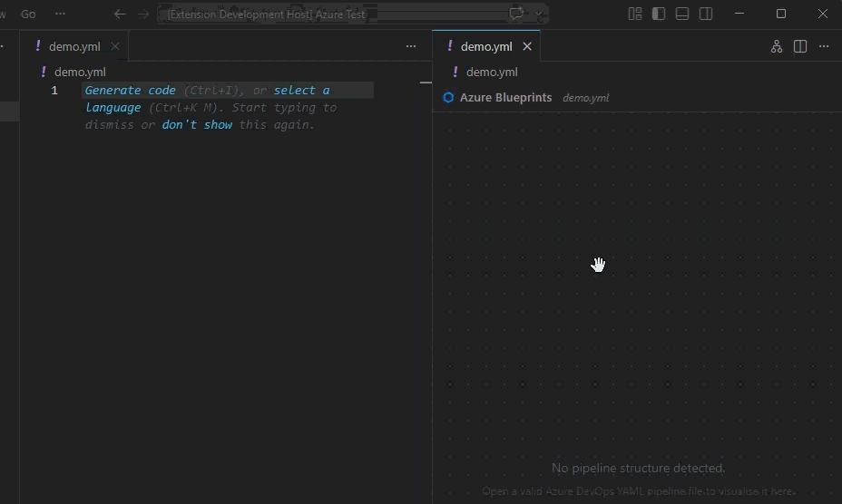
Task: Expand the chevron next to the chat icon
Action: point(538,14)
